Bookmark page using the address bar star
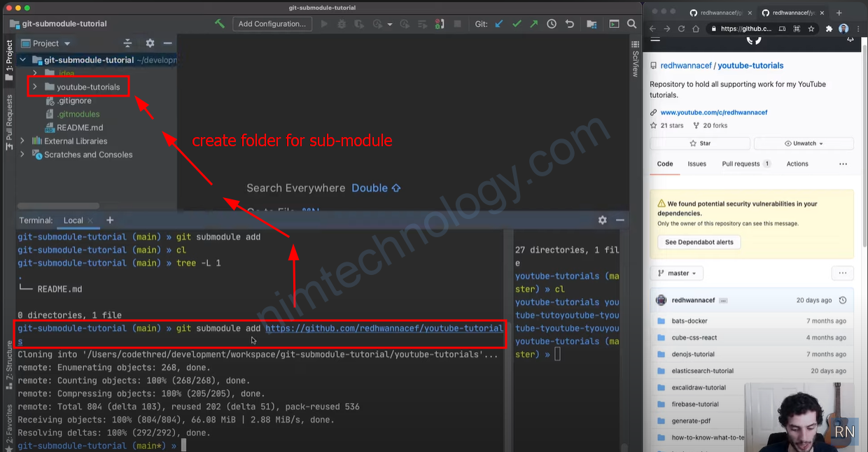Viewport: 868px width, 452px height. (x=811, y=29)
